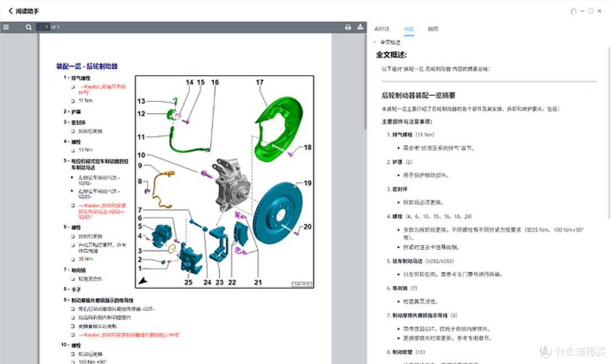
Task: Click PDF list item "1 - 排气螺栓"
Action: pos(77,78)
